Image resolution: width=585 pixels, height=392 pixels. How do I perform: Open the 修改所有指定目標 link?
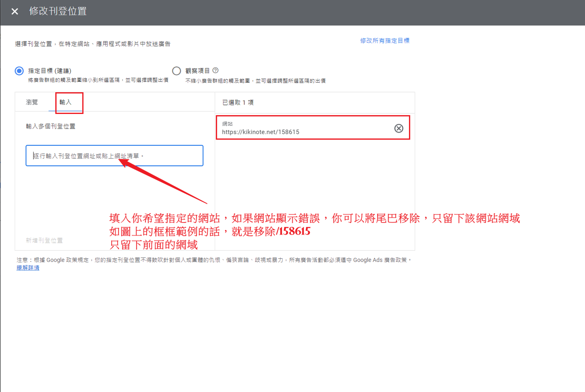coord(385,41)
